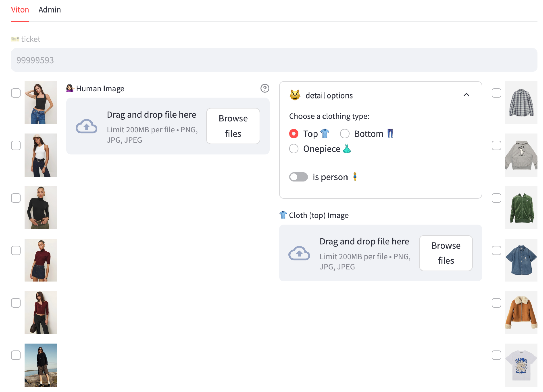Screen dimensions: 543x392
Task: Switch to the Admin tab
Action: click(50, 10)
